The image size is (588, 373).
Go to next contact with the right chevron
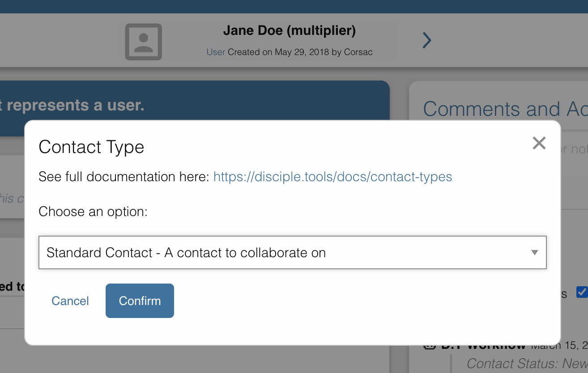(427, 41)
